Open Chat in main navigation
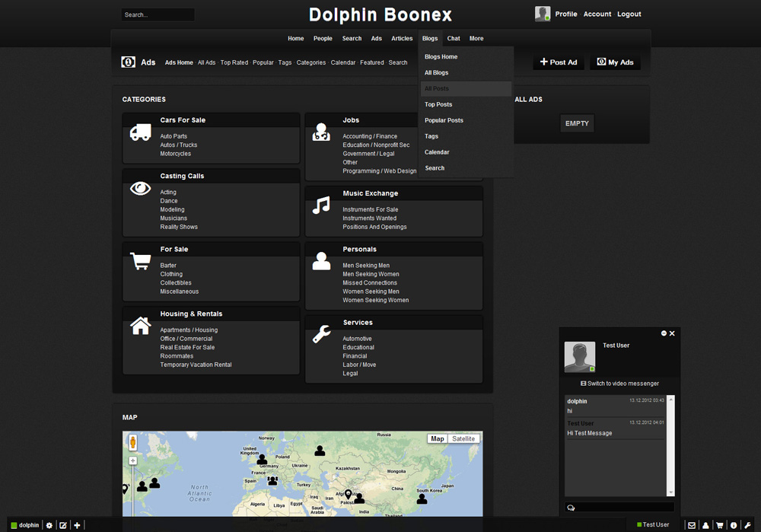The image size is (761, 532). [x=454, y=38]
